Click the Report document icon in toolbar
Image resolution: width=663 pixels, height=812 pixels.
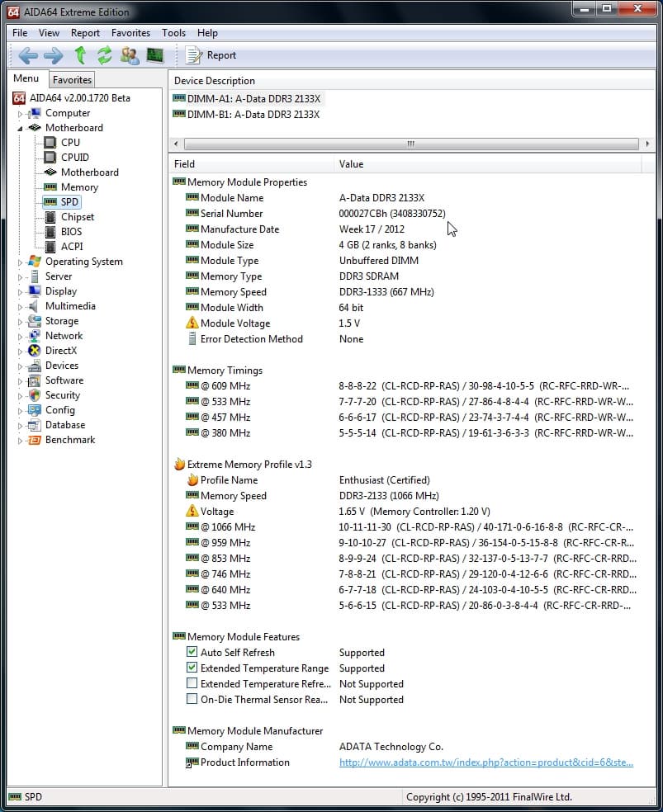pos(193,55)
